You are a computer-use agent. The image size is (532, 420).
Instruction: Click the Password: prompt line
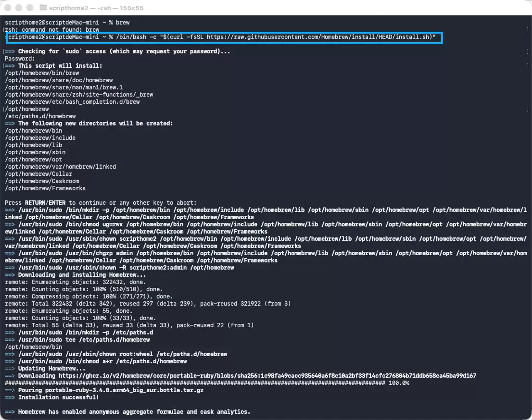point(20,59)
